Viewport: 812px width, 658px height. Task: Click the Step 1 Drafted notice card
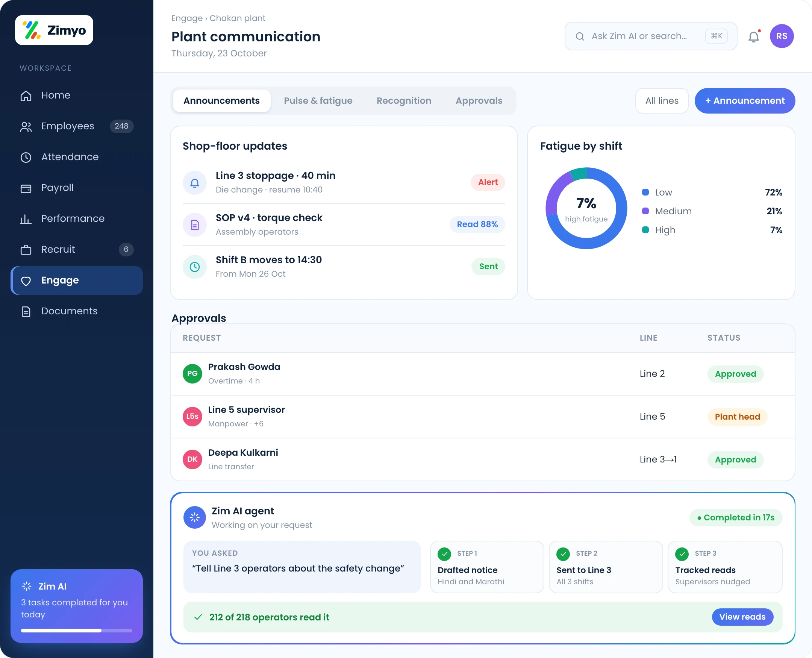tap(487, 567)
